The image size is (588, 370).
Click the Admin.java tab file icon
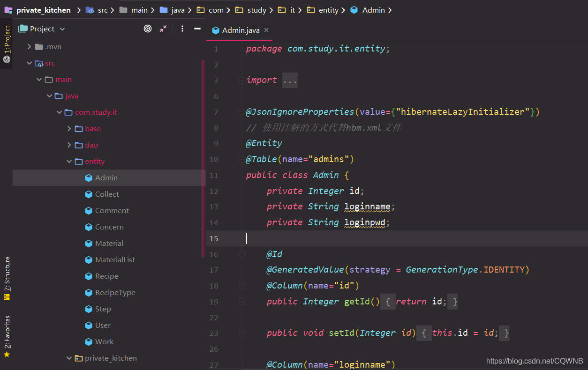coord(216,30)
